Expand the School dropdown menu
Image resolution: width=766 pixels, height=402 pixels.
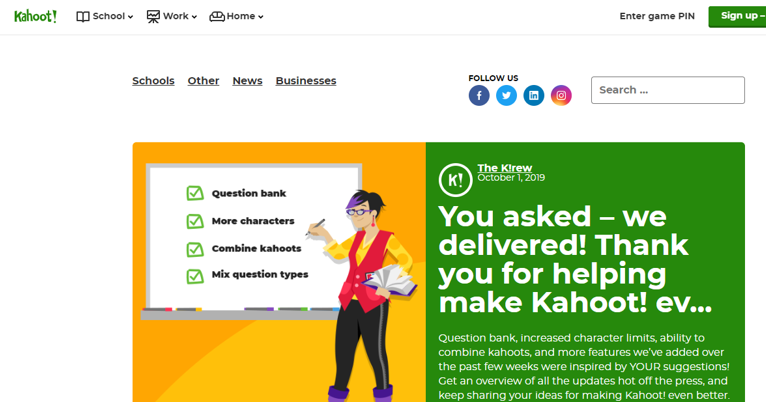[105, 16]
